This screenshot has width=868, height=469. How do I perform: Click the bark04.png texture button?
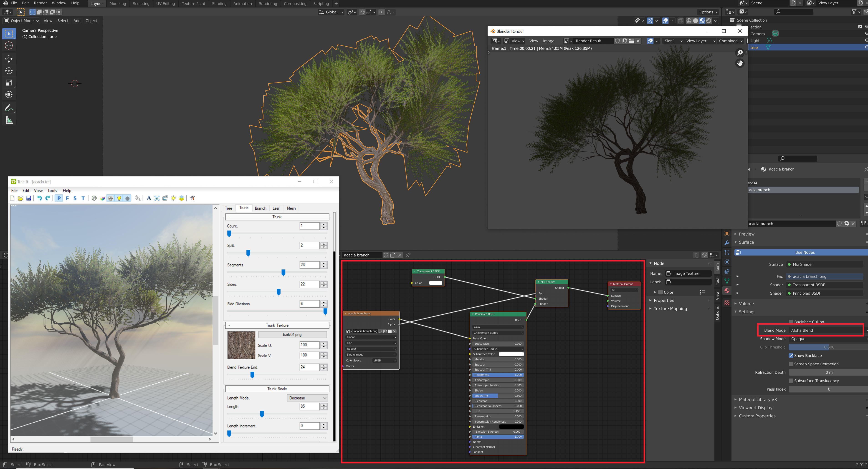tap(292, 335)
